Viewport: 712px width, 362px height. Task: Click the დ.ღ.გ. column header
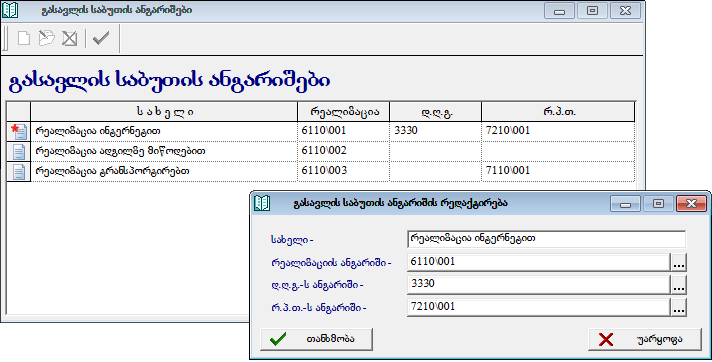[435, 112]
